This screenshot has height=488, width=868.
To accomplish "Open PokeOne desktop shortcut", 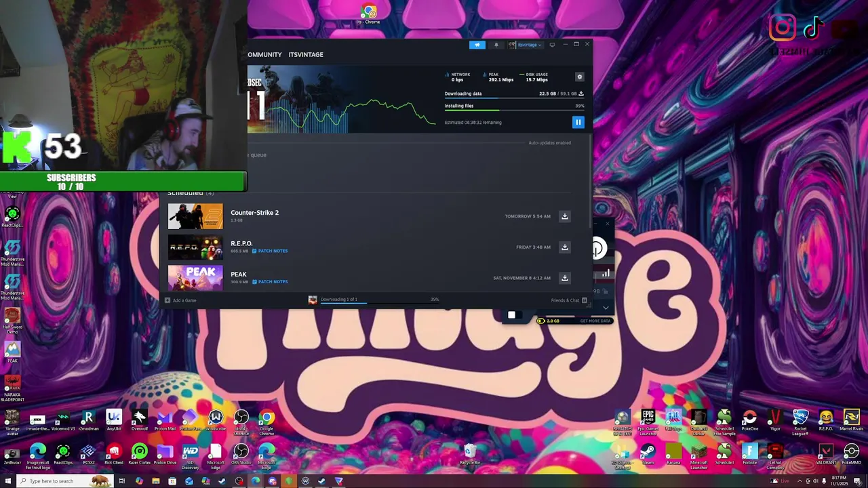I will 750,420.
